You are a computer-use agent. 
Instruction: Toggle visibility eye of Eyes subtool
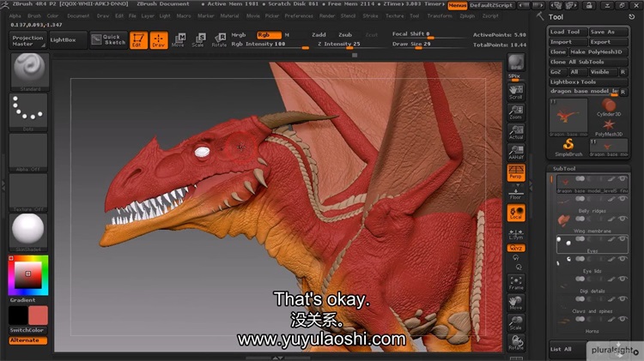coord(623,238)
